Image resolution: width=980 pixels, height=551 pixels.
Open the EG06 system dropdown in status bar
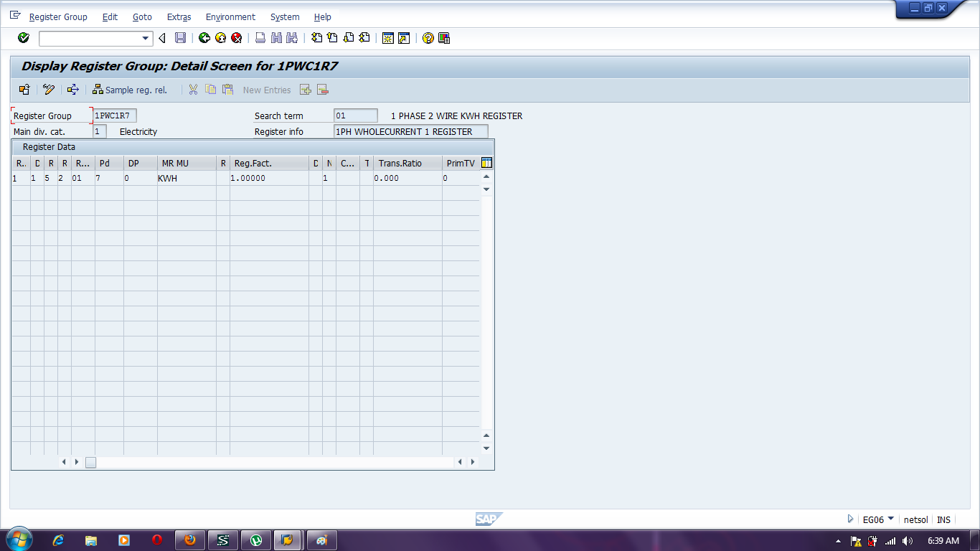click(891, 518)
